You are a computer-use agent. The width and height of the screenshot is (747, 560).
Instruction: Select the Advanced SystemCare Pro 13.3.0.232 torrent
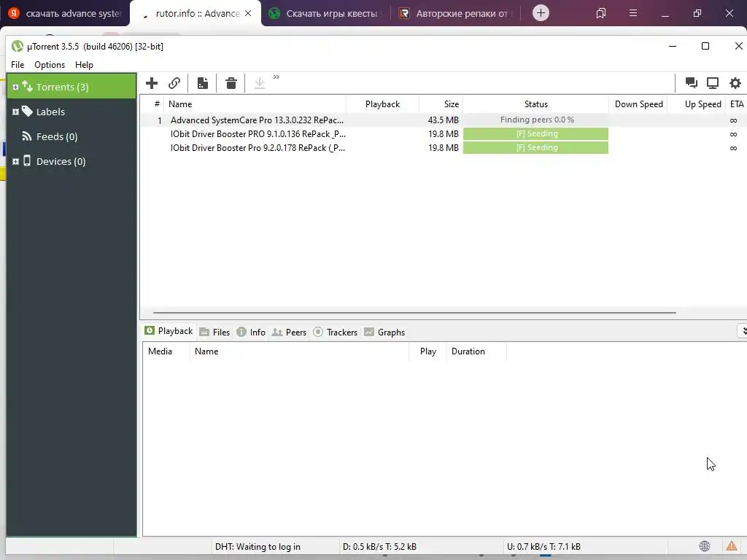click(x=257, y=120)
